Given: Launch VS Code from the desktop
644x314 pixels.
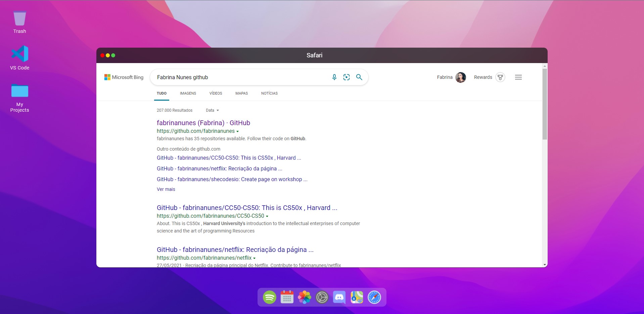Looking at the screenshot, I should pyautogui.click(x=19, y=54).
